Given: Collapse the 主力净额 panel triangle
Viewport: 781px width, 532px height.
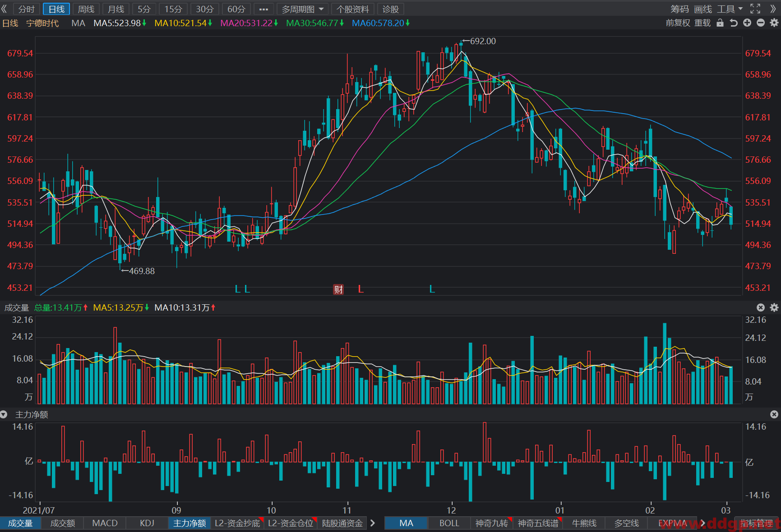Looking at the screenshot, I should tap(4, 414).
